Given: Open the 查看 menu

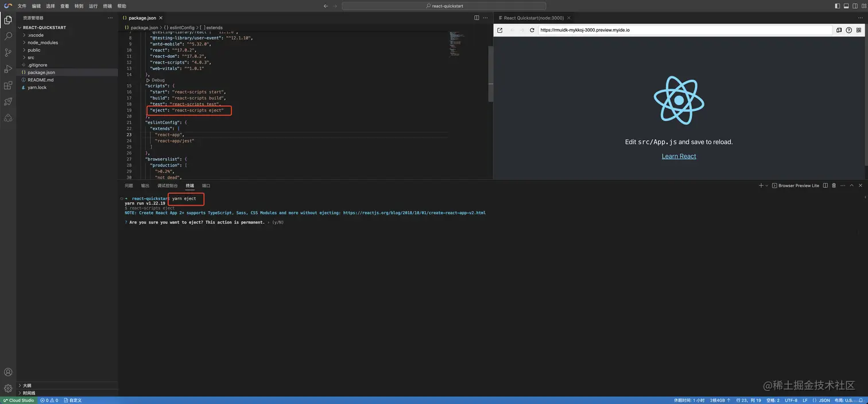Looking at the screenshot, I should (x=65, y=6).
